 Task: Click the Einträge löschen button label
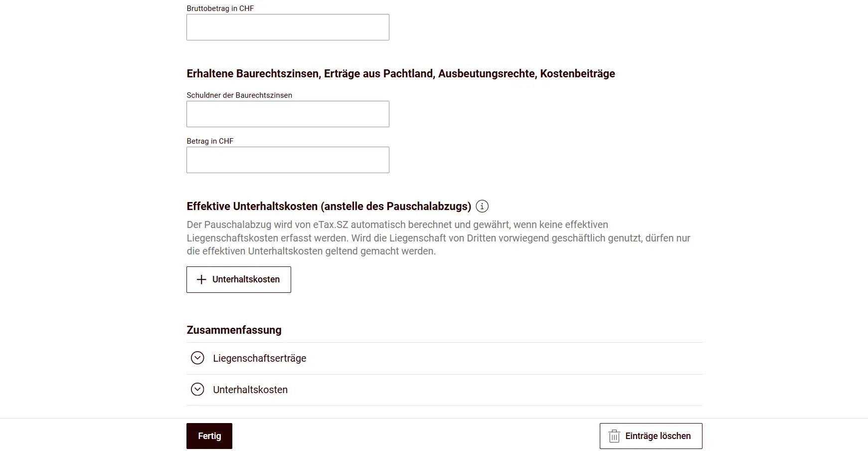tap(658, 436)
